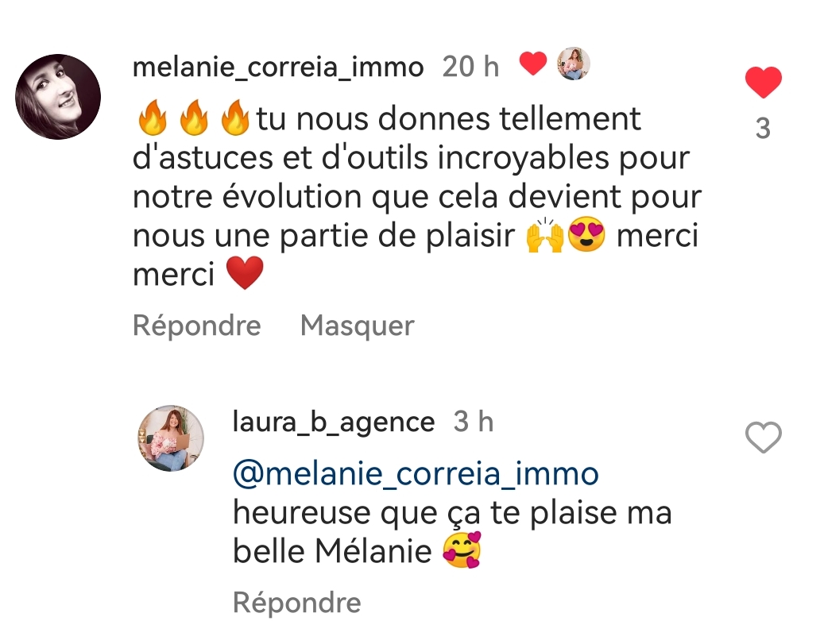Open laura_b_agence's profile picture
Viewport: 824px width, 644px height.
coord(171,438)
